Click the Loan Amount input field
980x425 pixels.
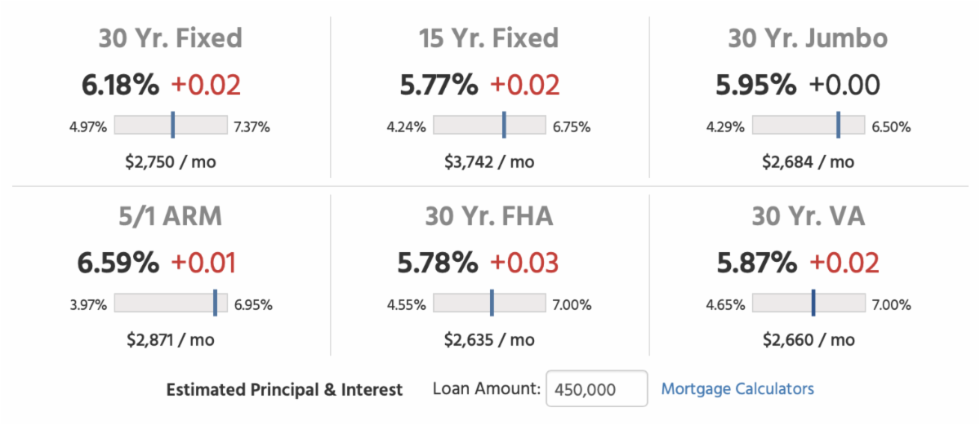(x=595, y=389)
